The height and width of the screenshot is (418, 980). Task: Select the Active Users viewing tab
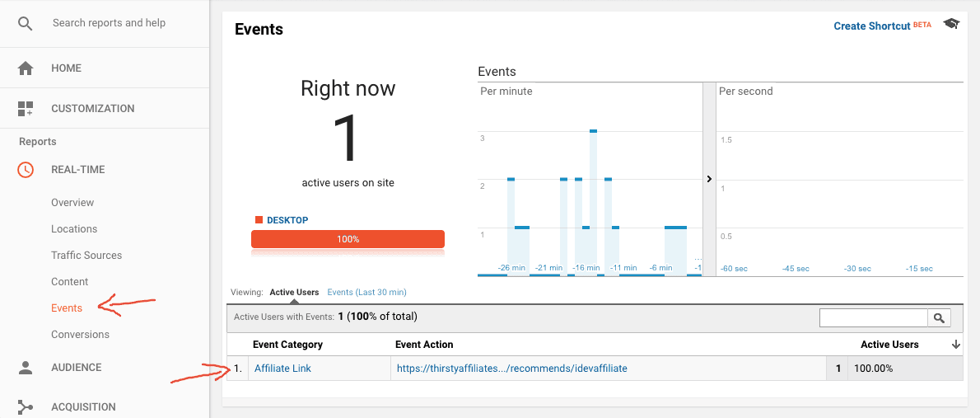coord(294,293)
